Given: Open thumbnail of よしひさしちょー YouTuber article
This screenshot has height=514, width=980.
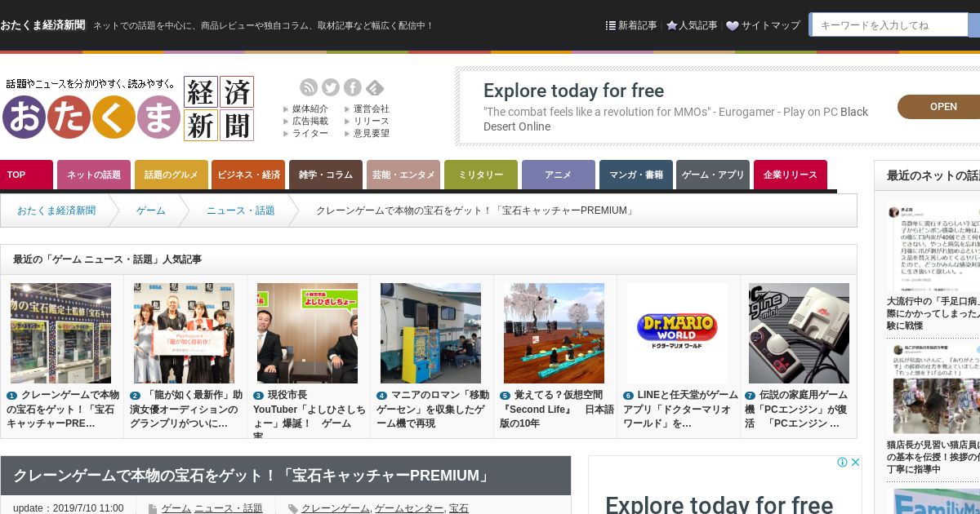Looking at the screenshot, I should [308, 333].
